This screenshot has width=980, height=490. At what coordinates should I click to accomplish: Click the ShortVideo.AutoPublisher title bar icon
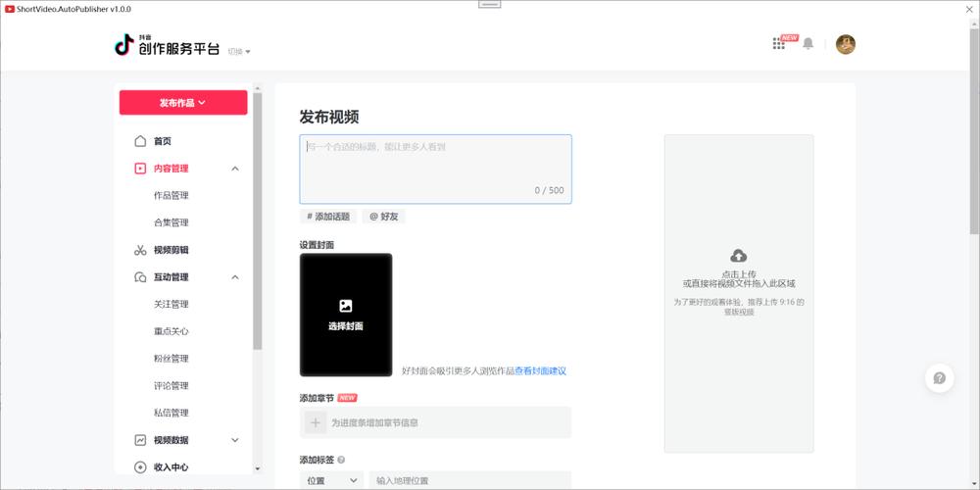10,10
